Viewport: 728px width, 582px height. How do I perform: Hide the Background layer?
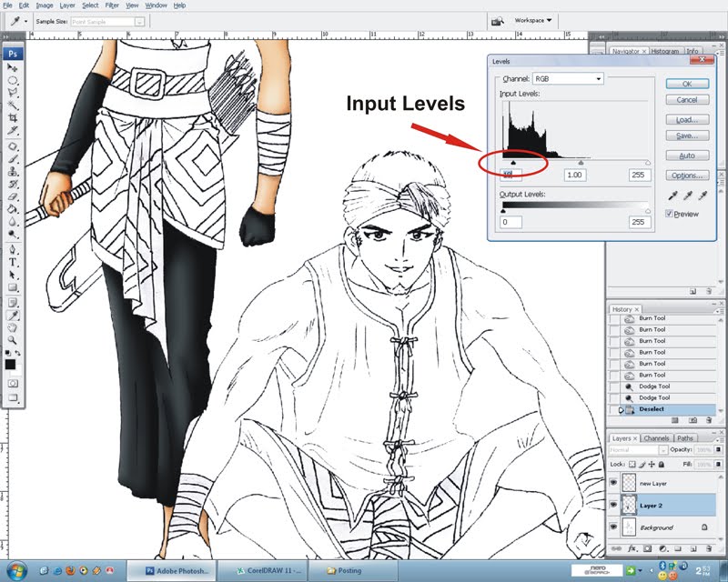614,527
